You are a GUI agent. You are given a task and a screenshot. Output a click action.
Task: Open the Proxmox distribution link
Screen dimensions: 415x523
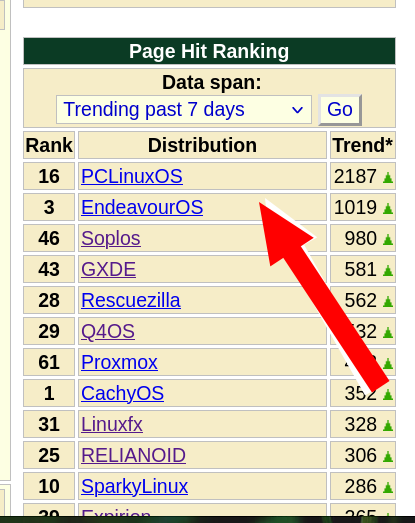[x=119, y=362]
